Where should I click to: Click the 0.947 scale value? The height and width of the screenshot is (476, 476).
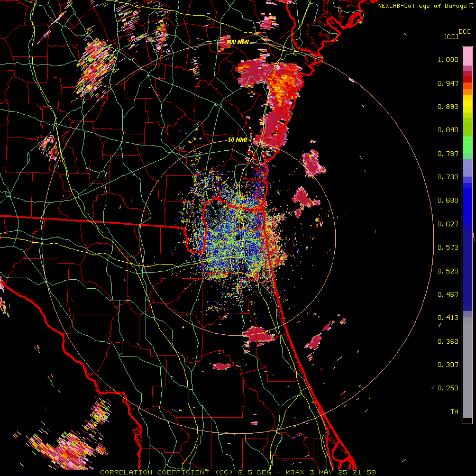pyautogui.click(x=448, y=83)
